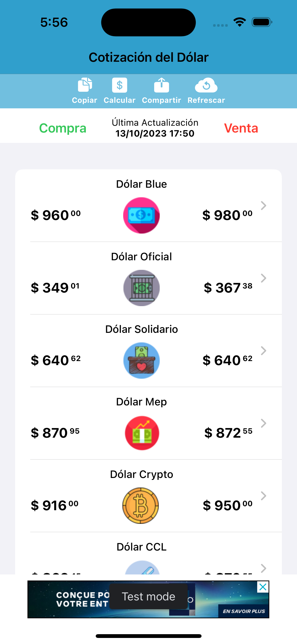Expand the Dólar Solidario row chevron

[263, 351]
